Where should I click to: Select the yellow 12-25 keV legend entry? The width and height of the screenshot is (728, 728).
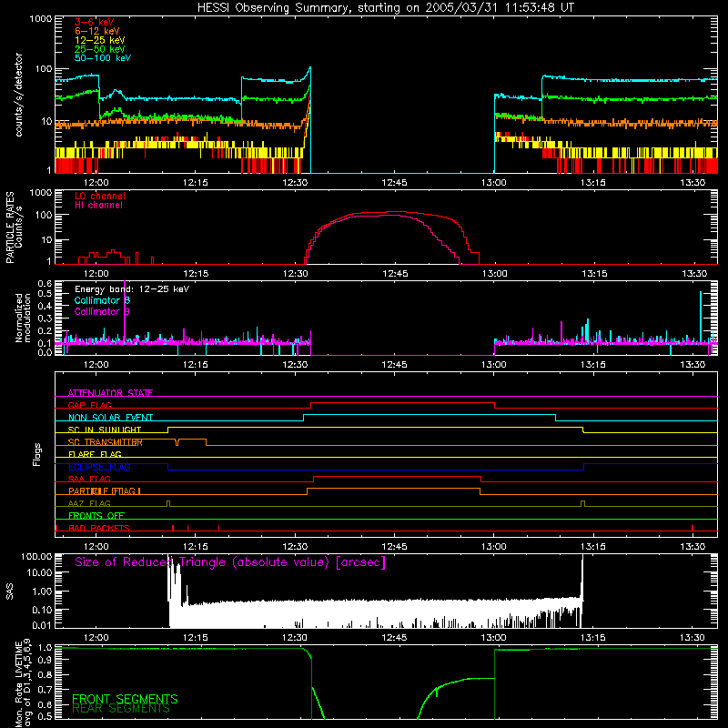point(100,40)
